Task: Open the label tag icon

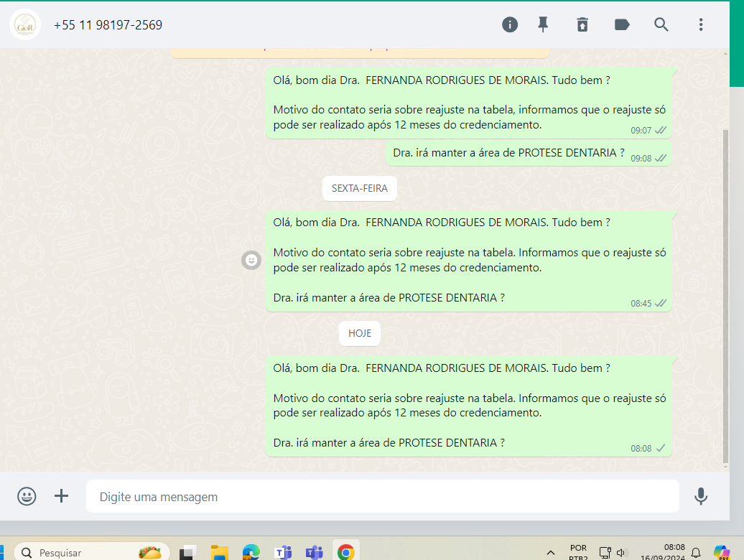Action: coord(622,24)
